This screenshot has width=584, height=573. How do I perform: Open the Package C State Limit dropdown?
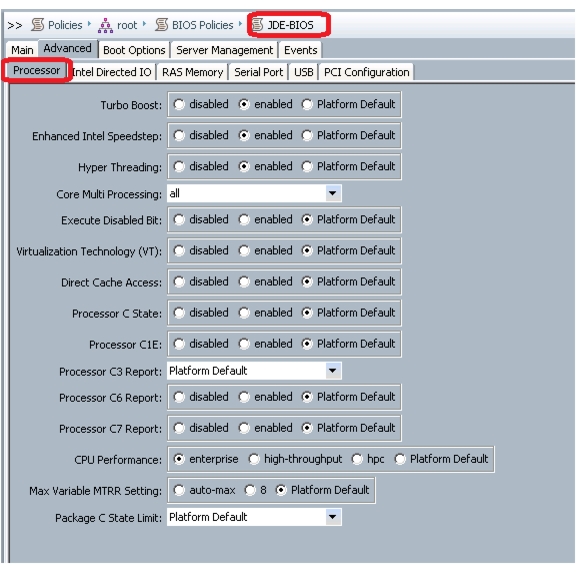(332, 517)
